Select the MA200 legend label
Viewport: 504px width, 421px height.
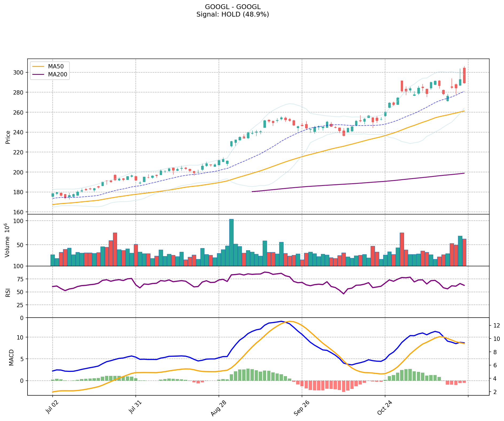tap(57, 75)
